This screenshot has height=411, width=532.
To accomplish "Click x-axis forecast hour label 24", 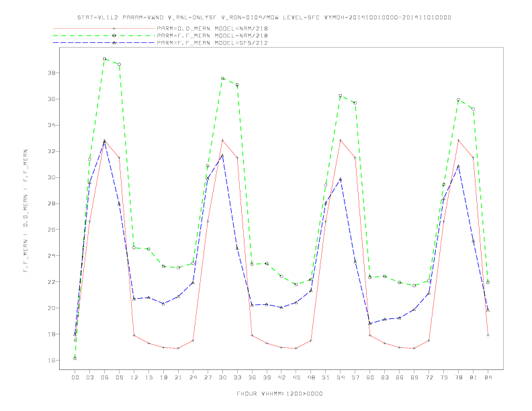I will tap(193, 377).
